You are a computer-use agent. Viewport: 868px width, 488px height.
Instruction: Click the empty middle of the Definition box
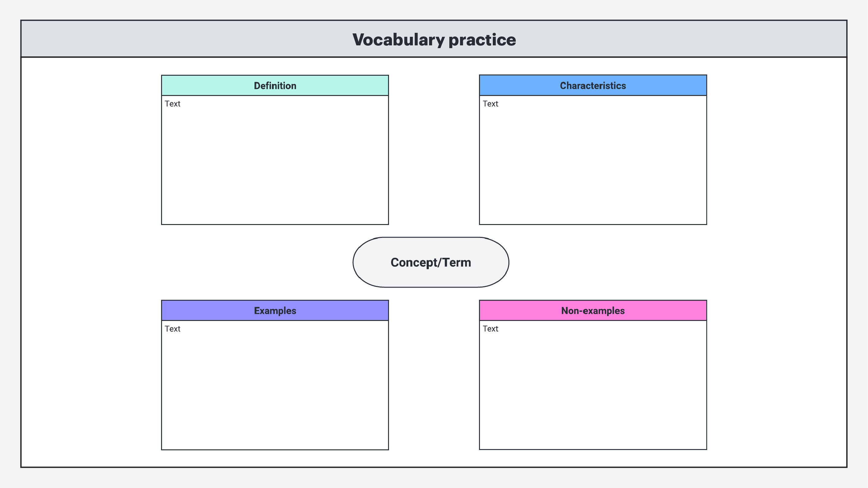pyautogui.click(x=275, y=162)
